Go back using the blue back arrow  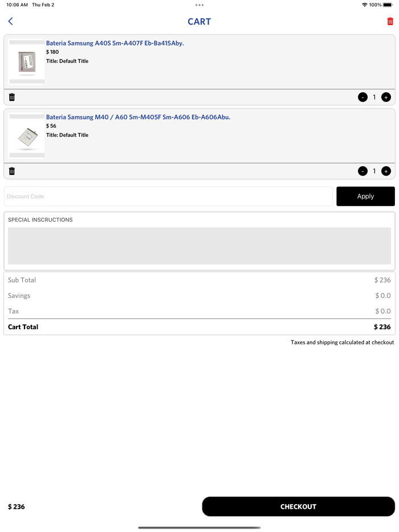pyautogui.click(x=10, y=21)
